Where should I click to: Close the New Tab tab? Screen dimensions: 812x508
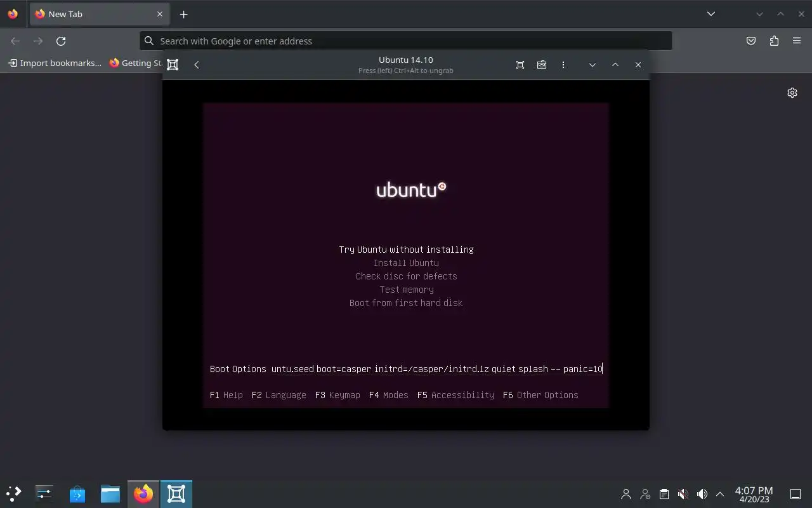[160, 14]
